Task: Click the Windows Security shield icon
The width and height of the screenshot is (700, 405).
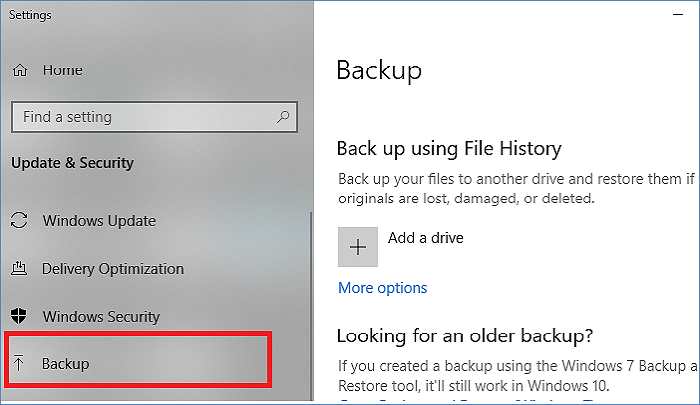Action: coord(19,317)
